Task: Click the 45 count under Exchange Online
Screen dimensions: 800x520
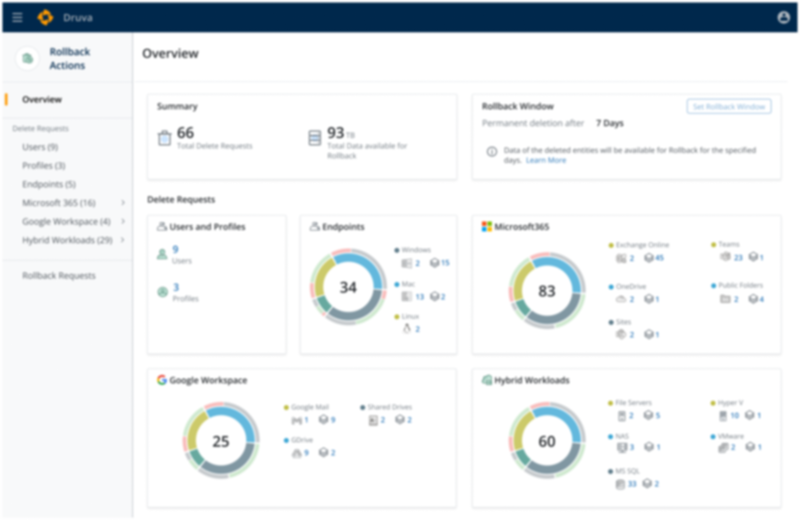Action: [x=660, y=258]
